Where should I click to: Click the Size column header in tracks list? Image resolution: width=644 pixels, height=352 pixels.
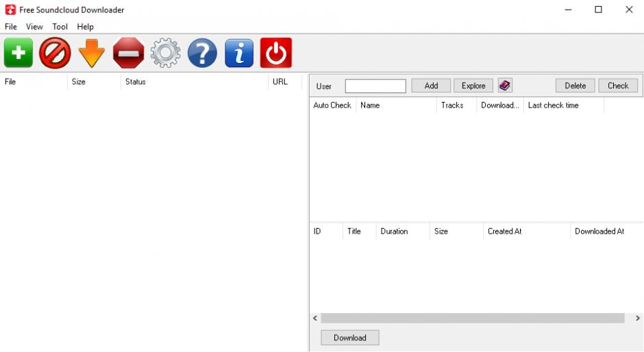pos(457,231)
